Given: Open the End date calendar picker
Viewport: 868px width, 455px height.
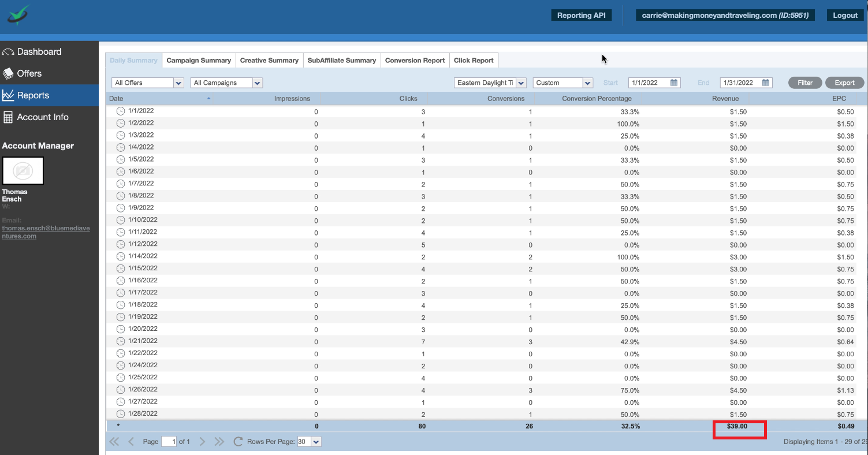Looking at the screenshot, I should point(766,83).
